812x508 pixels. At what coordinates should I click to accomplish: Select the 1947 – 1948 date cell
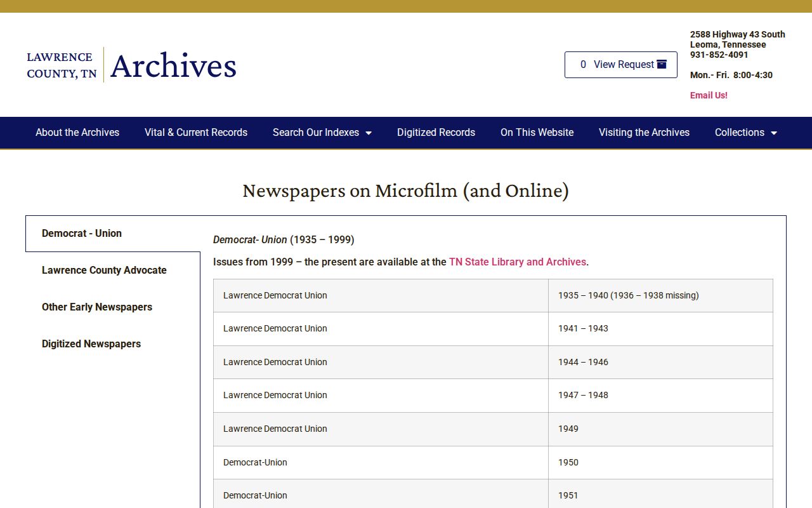coord(660,396)
